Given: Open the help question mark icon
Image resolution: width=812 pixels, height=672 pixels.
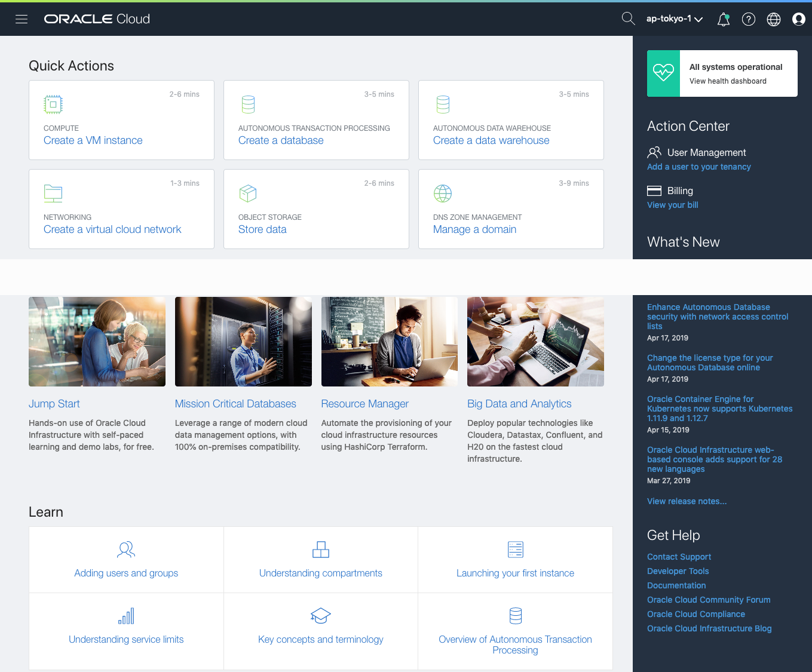Looking at the screenshot, I should coord(749,19).
